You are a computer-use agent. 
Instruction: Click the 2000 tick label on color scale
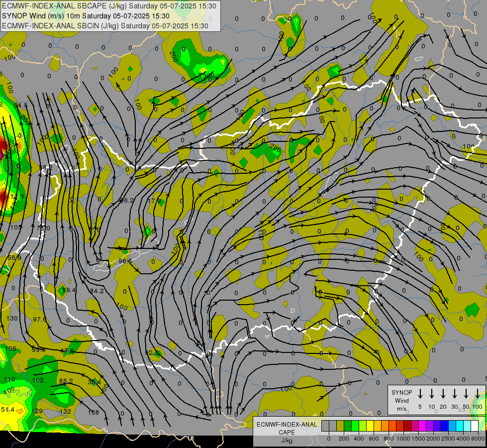tap(433, 439)
